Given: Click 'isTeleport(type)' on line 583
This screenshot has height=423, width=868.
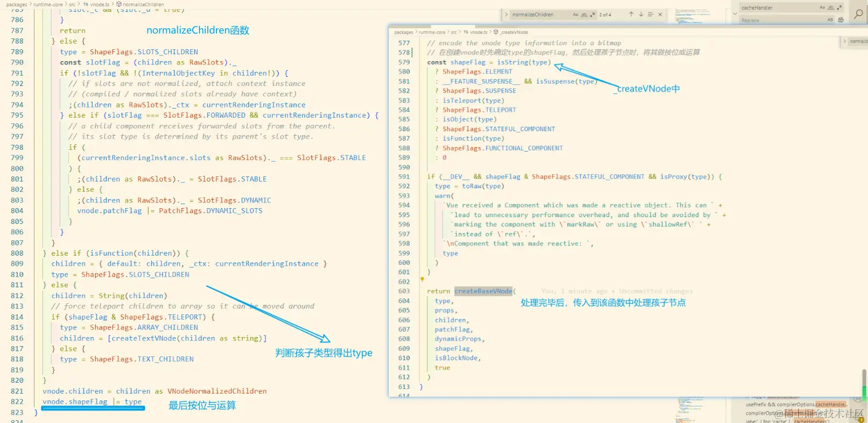Looking at the screenshot, I should (474, 101).
